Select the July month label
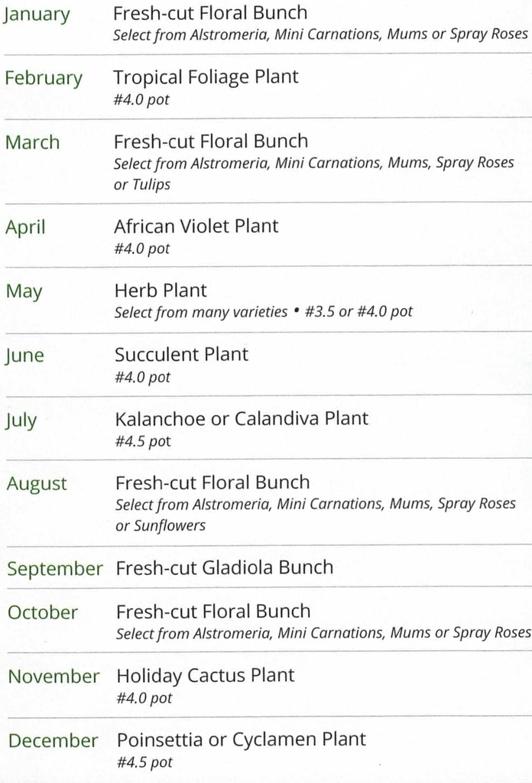 (x=21, y=421)
